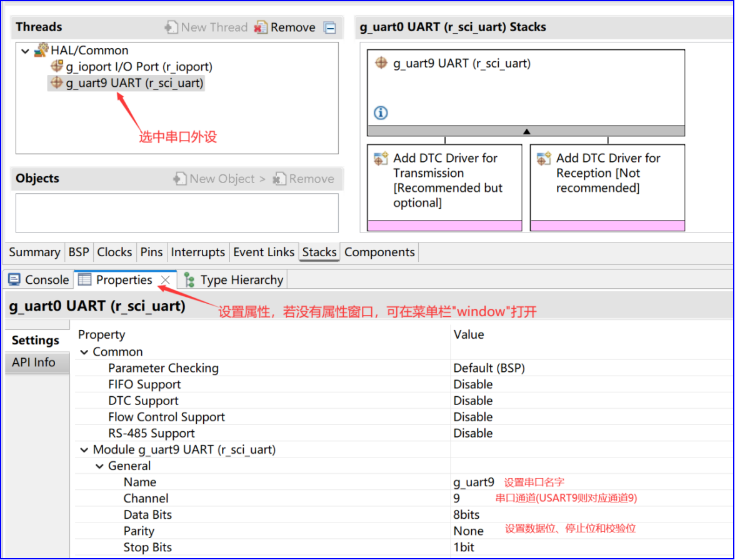Edit Parameter Checking value Default (BSP)
The height and width of the screenshot is (560, 735).
(x=591, y=368)
